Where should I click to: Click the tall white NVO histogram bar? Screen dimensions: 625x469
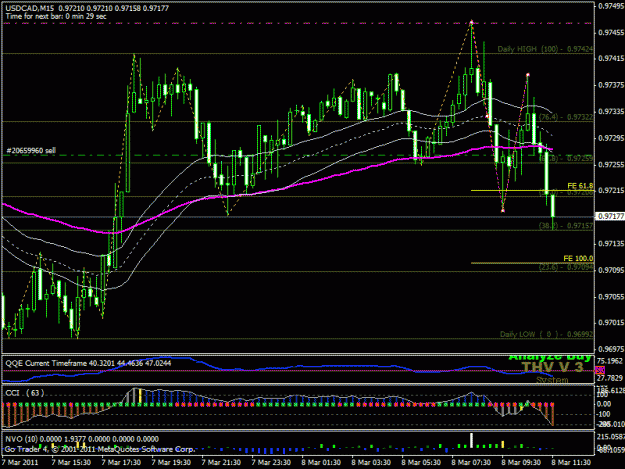tap(472, 441)
